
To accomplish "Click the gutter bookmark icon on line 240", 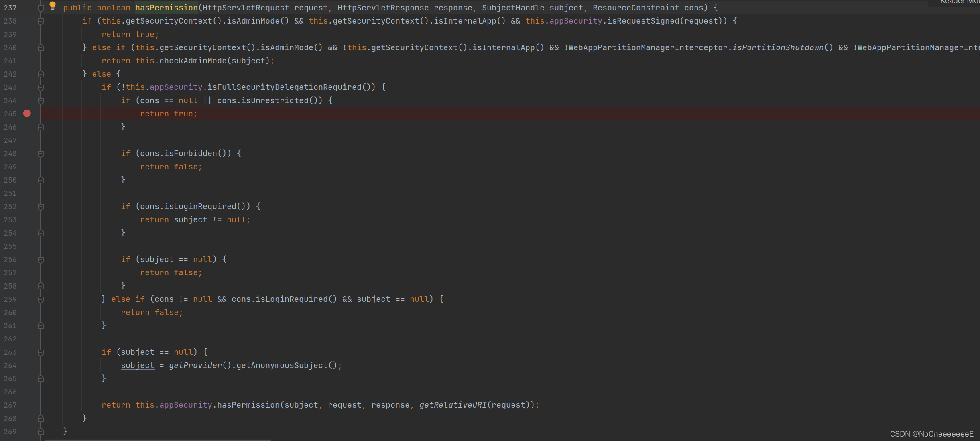I will click(x=41, y=47).
